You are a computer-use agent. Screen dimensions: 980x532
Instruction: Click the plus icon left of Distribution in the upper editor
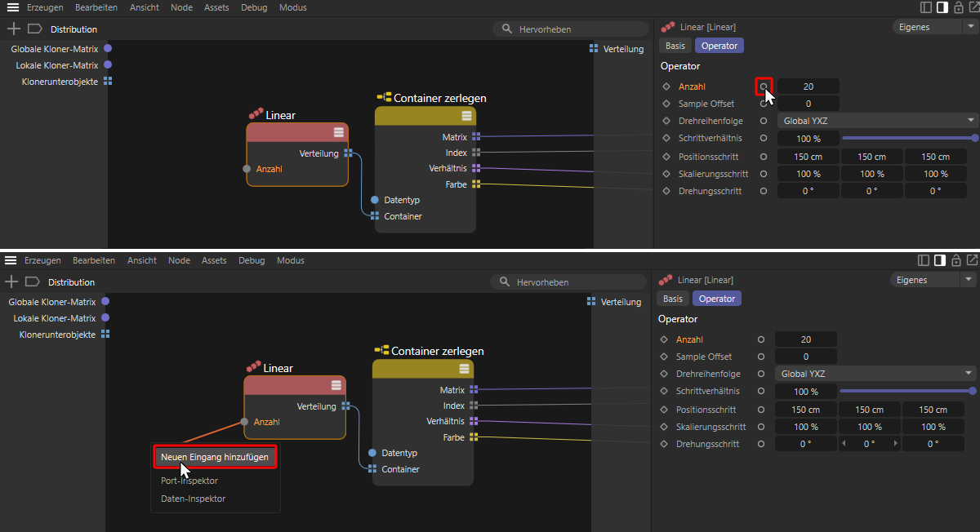point(13,29)
